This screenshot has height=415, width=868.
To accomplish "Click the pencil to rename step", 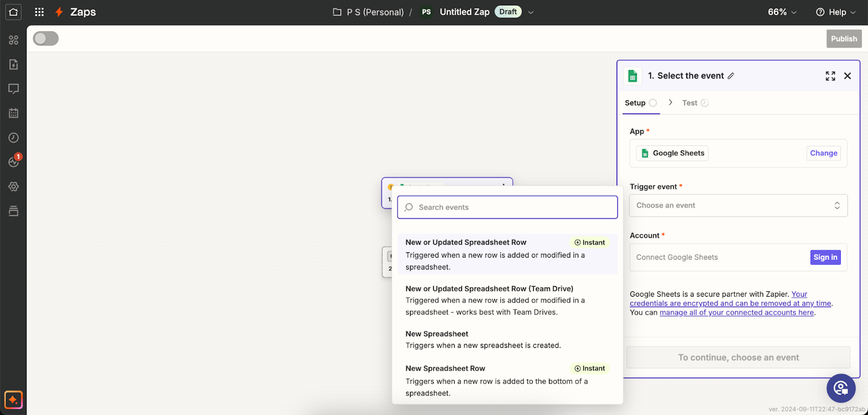I will pos(731,76).
